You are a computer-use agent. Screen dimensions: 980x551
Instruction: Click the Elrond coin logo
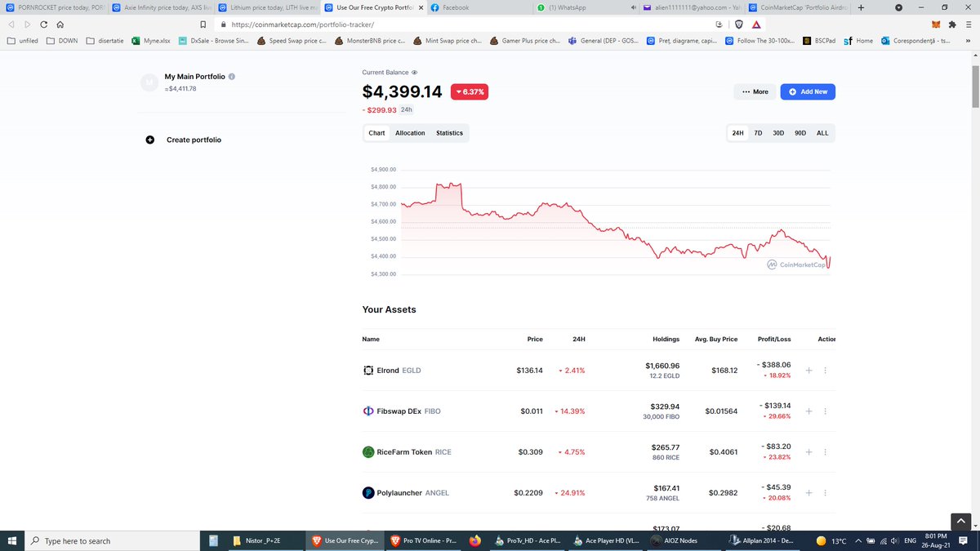[368, 371]
